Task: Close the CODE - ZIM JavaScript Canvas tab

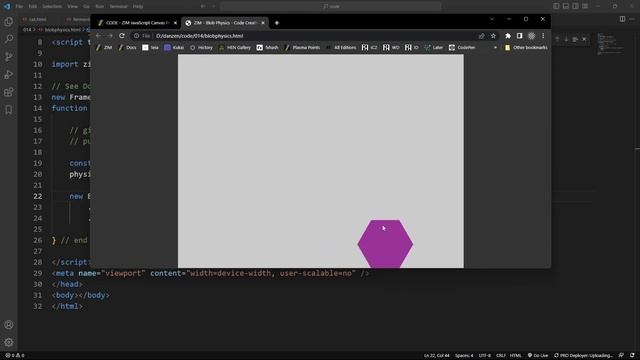Action: coord(175,23)
